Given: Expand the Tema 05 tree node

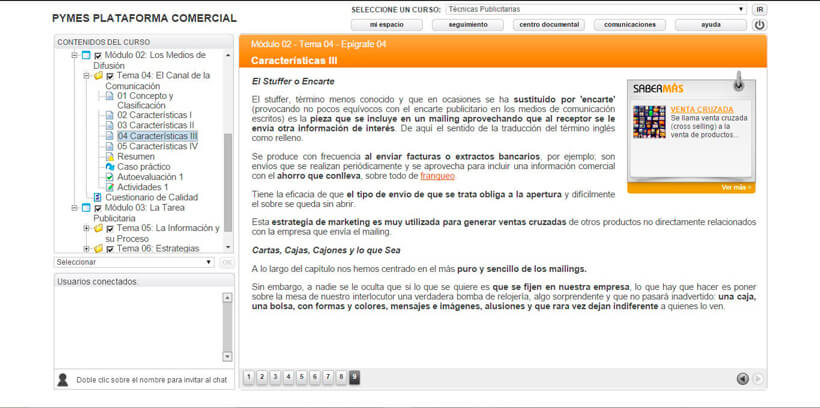Looking at the screenshot, I should pos(86,229).
